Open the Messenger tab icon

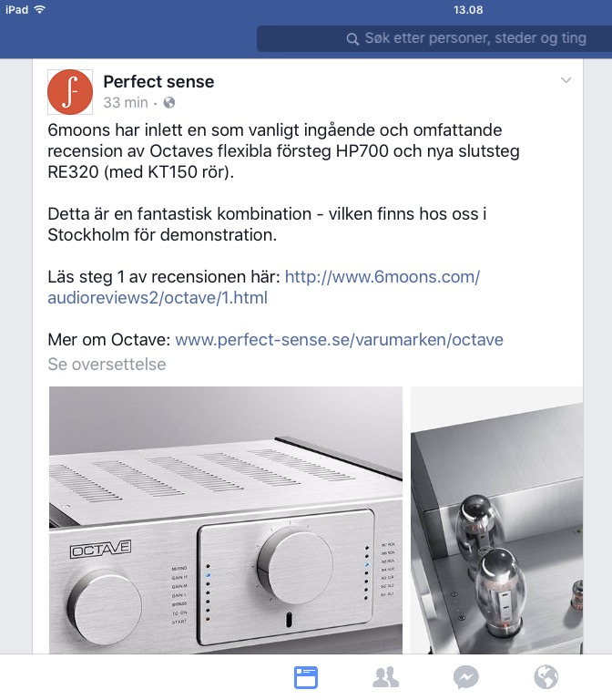point(466,677)
